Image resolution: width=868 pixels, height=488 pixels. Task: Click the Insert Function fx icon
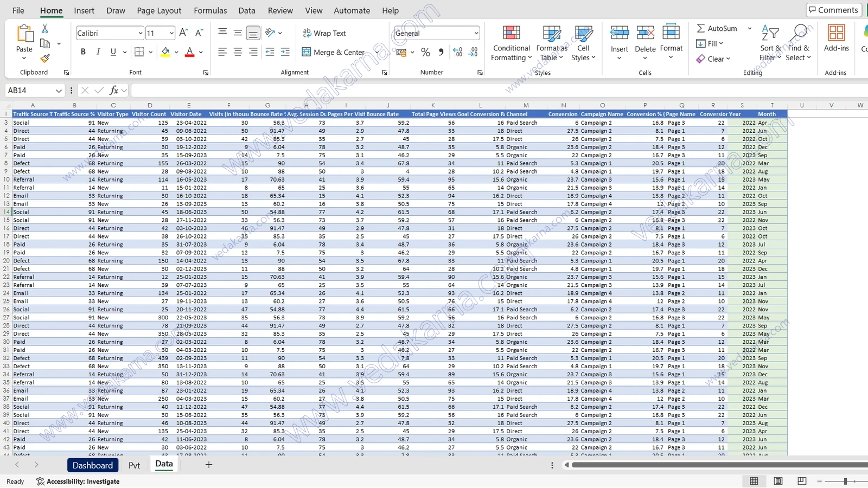114,91
